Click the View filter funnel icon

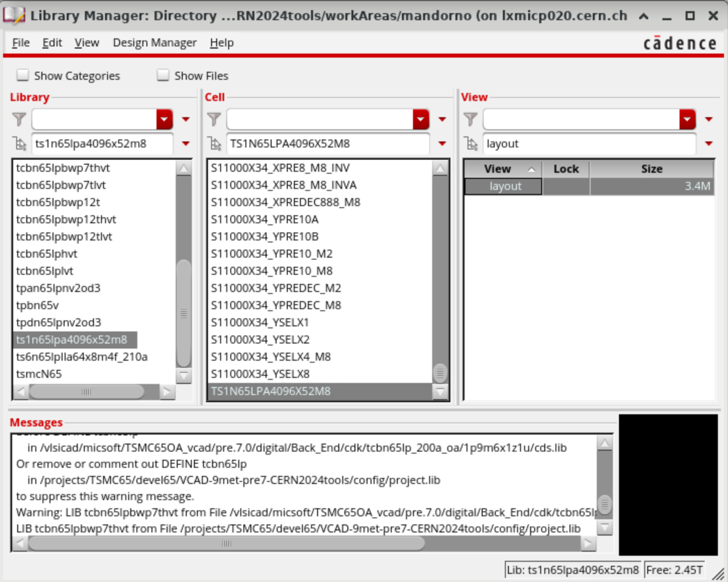click(471, 119)
